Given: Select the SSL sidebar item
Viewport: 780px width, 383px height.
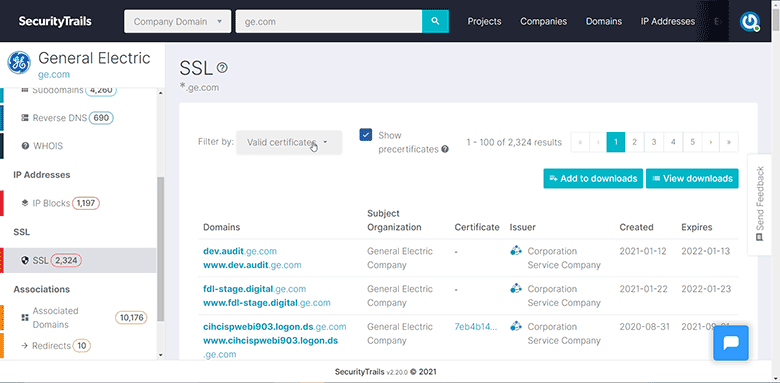Looking at the screenshot, I should point(80,260).
